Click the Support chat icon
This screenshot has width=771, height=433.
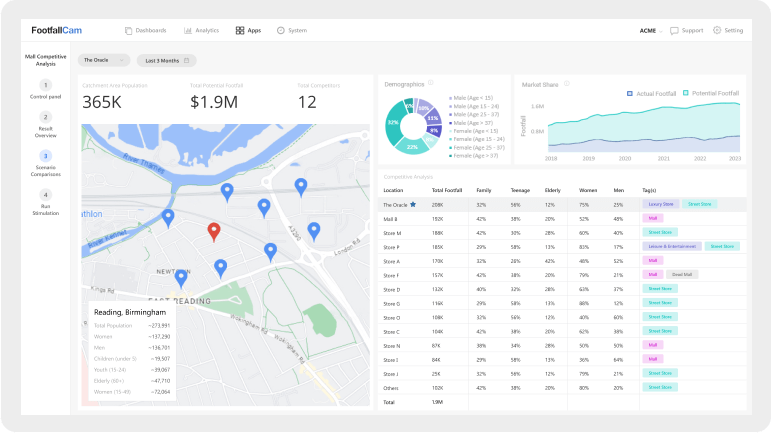(x=674, y=30)
